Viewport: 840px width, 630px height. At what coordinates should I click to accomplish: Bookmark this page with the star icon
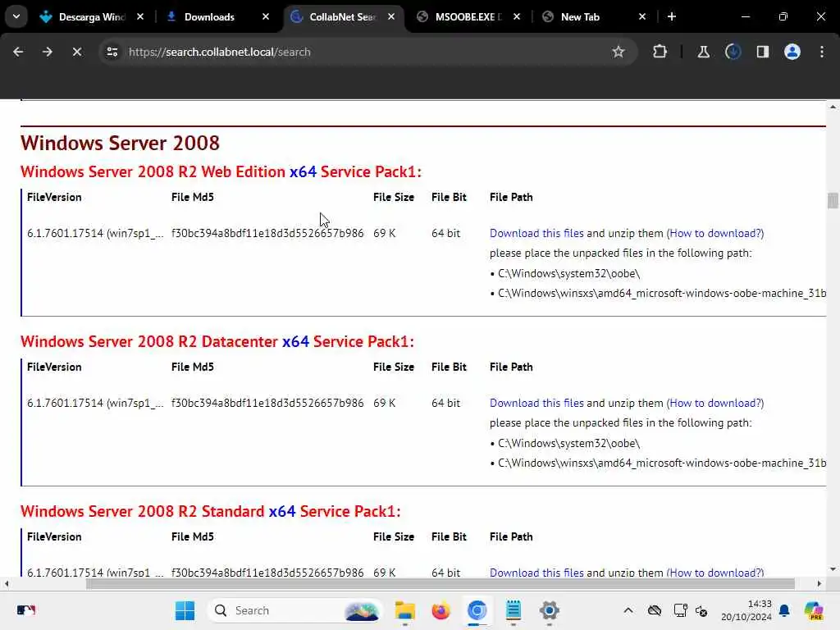[619, 52]
